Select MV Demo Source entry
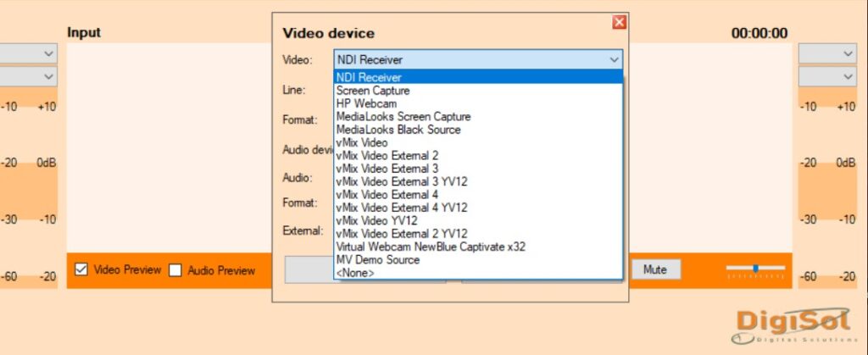Image resolution: width=868 pixels, height=355 pixels. point(378,259)
